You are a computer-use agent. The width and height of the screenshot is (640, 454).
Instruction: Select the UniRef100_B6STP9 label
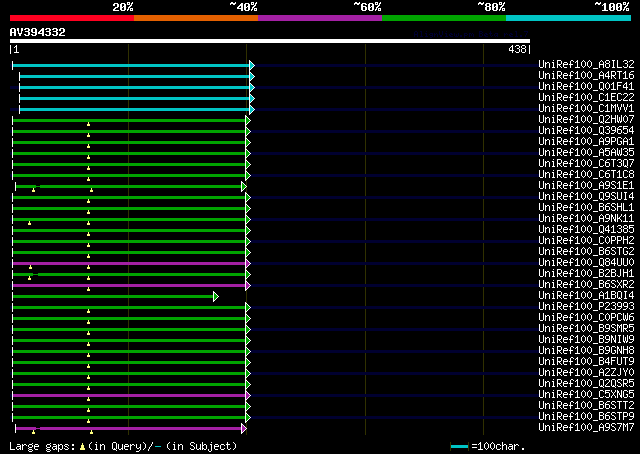pyautogui.click(x=586, y=417)
